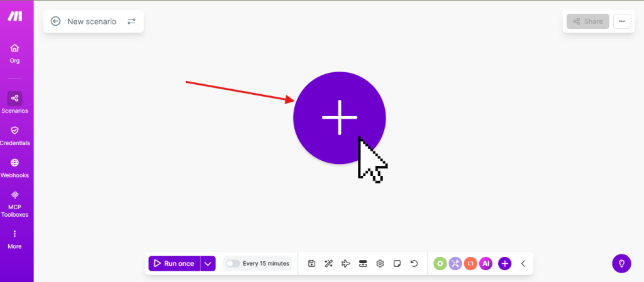The image size is (644, 282).
Task: Click the Make logo in the sidebar
Action: pyautogui.click(x=15, y=16)
